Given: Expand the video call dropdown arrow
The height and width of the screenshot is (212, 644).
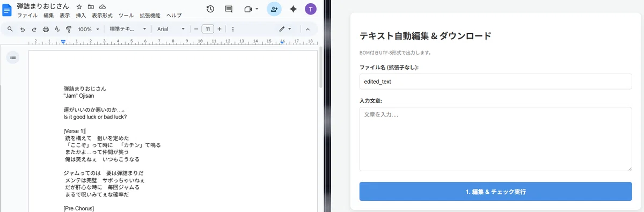Looking at the screenshot, I should click(257, 9).
